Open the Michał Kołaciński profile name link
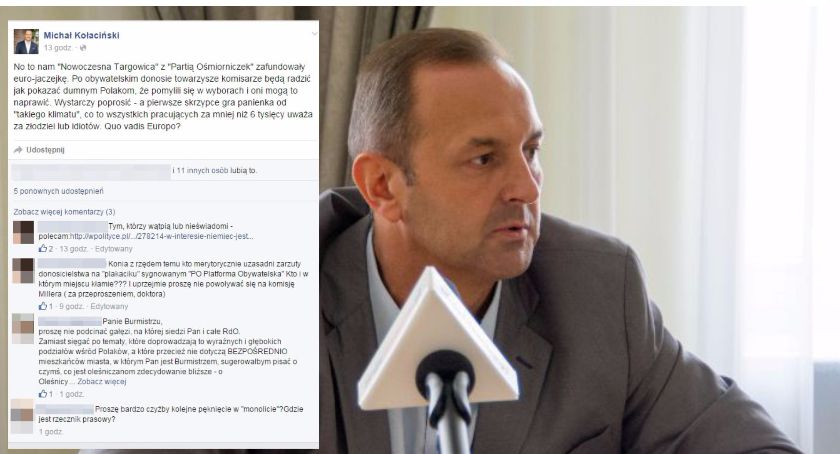 pyautogui.click(x=81, y=35)
